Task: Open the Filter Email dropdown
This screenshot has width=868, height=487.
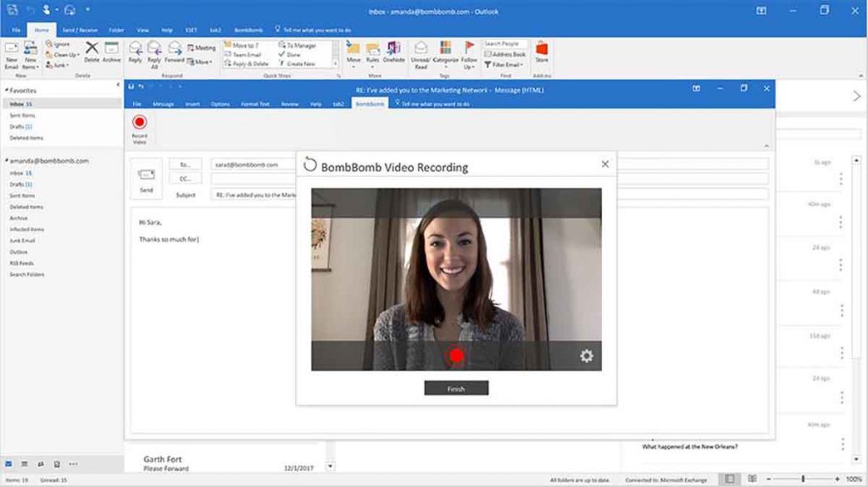Action: (x=504, y=64)
